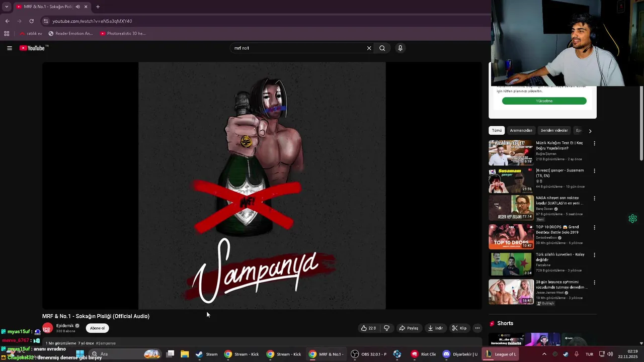Open TOP 10 DROPS Grand Beatbox thumbnail
Viewport: 644px width, 362px height.
pyautogui.click(x=511, y=236)
